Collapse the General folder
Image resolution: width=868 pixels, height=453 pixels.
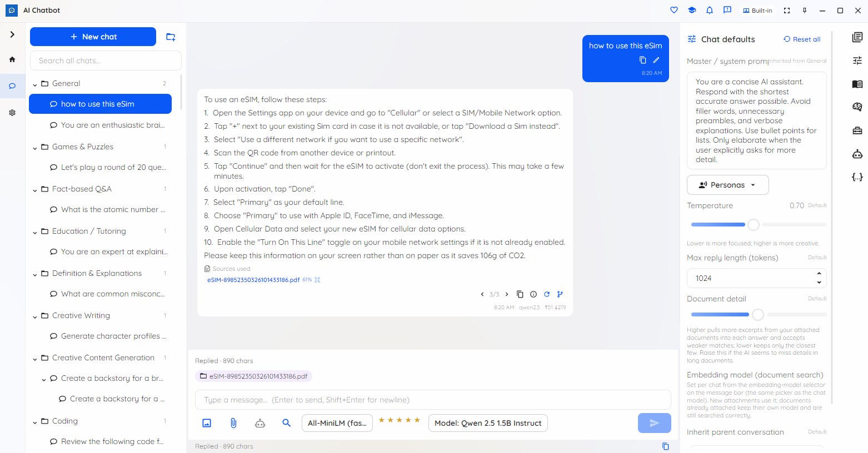point(35,84)
